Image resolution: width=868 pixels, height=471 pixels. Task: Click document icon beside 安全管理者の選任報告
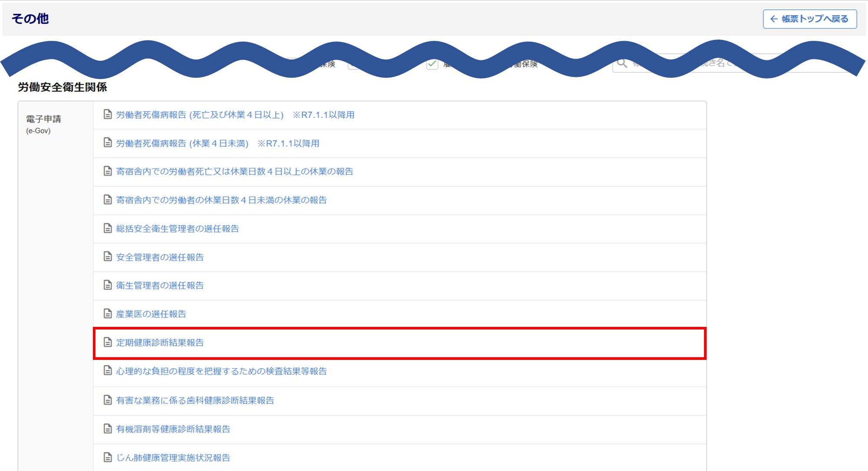click(108, 257)
